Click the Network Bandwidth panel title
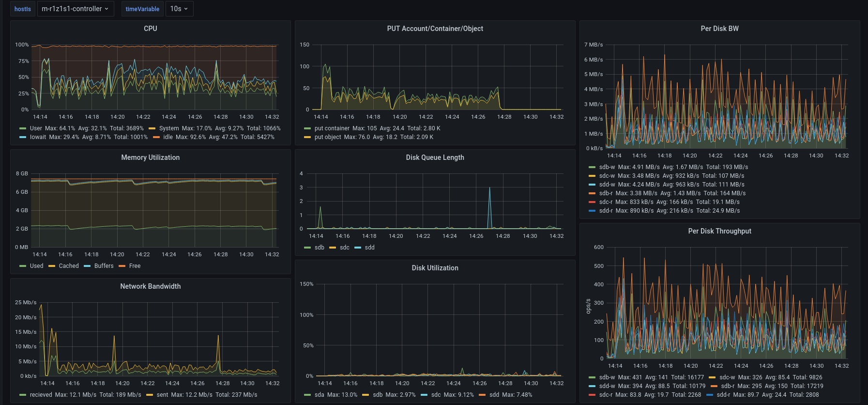868x405 pixels. [x=150, y=286]
